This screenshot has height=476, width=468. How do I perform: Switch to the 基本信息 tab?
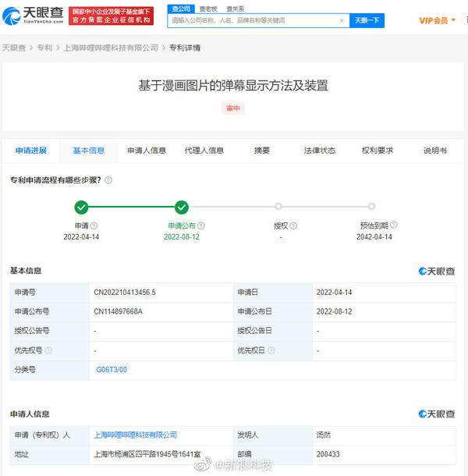coord(89,151)
